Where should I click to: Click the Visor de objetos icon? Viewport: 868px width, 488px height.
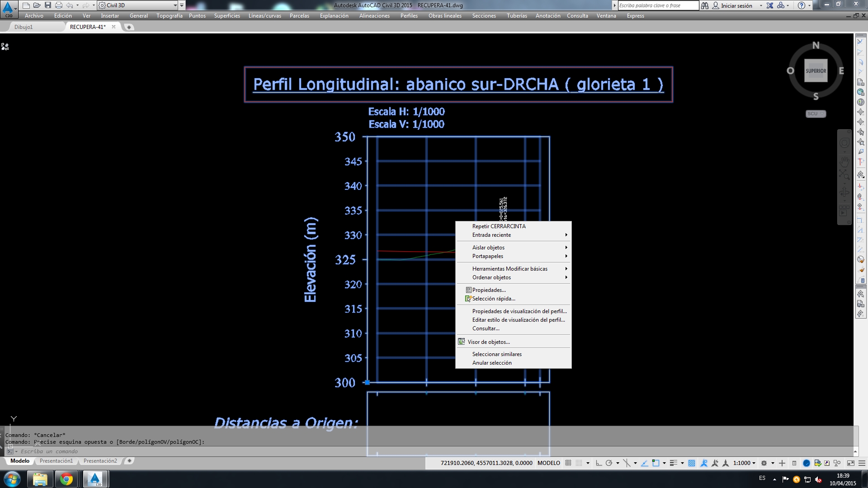click(x=462, y=342)
